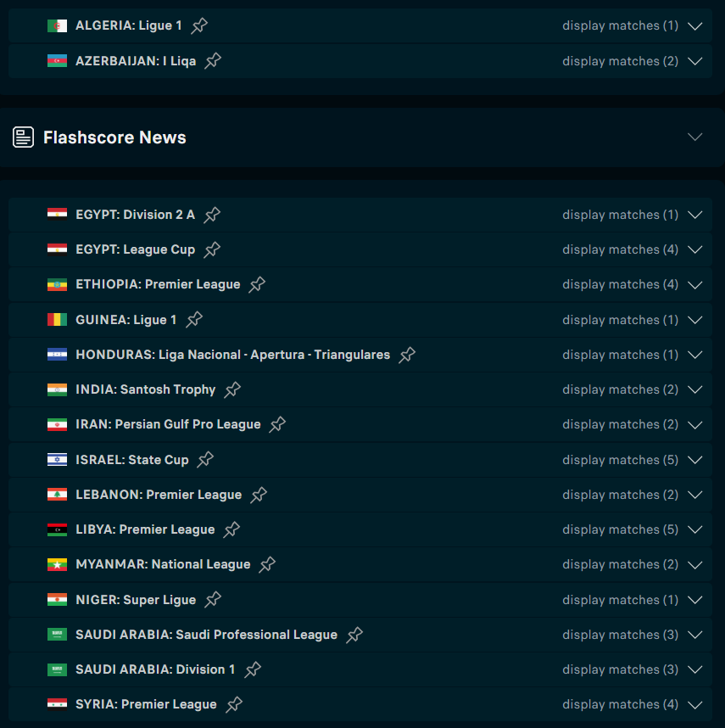Show matches for INDIA: Santosh Trophy
The height and width of the screenshot is (728, 725).
620,389
